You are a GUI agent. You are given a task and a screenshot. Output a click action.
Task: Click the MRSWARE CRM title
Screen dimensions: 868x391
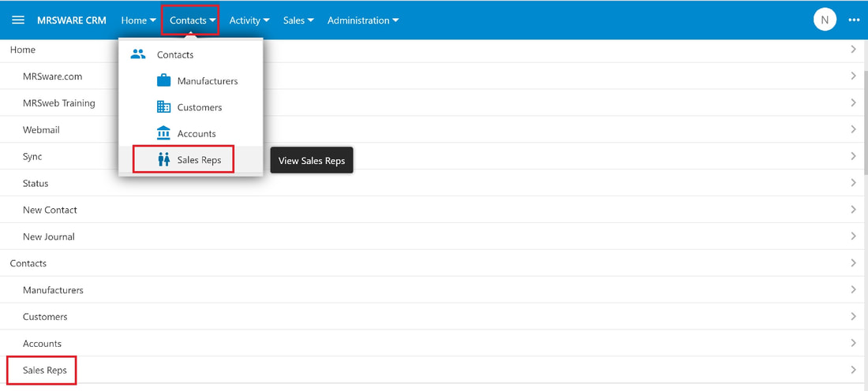72,20
